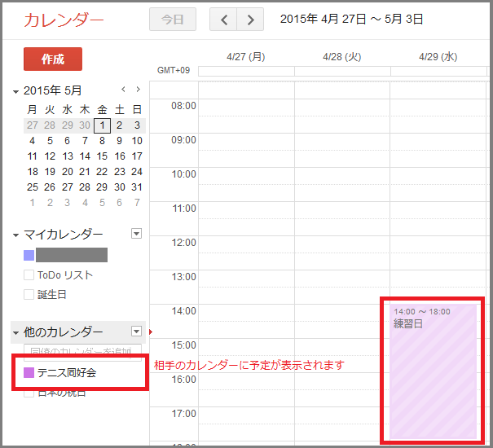Toggle the purple テニス同好会 calendar swatch
493x448 pixels.
click(x=29, y=373)
